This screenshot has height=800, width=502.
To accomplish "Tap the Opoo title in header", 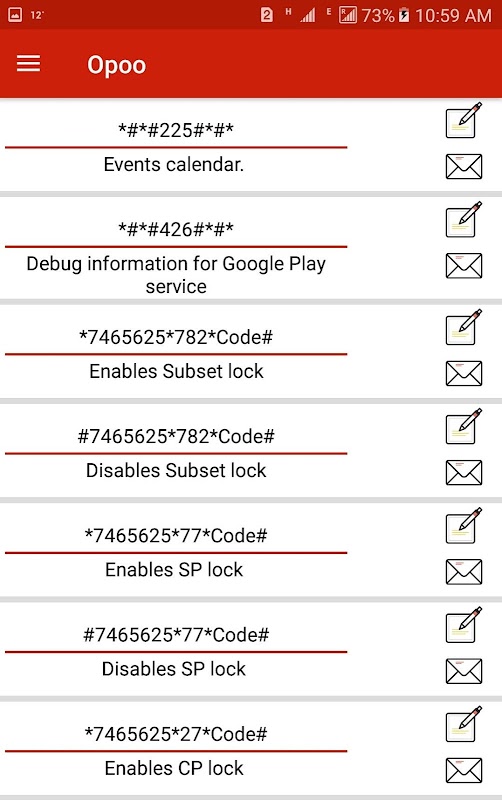I will (116, 65).
